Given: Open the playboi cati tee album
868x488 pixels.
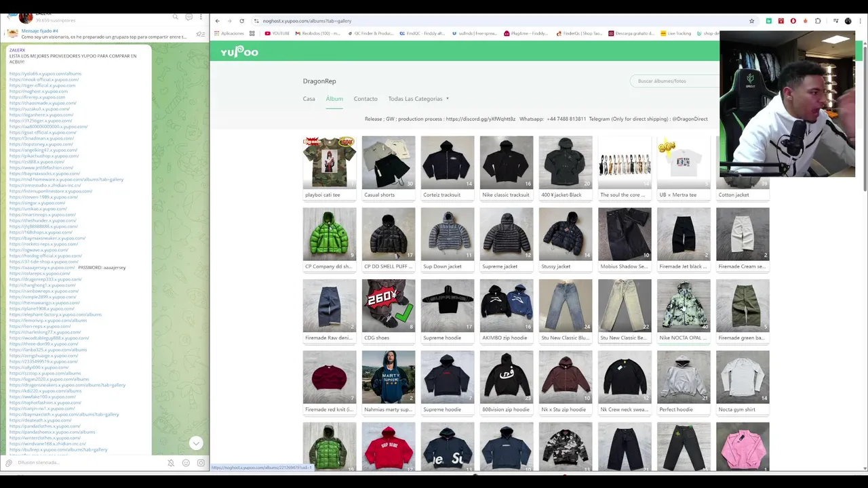Looking at the screenshot, I should 330,167.
